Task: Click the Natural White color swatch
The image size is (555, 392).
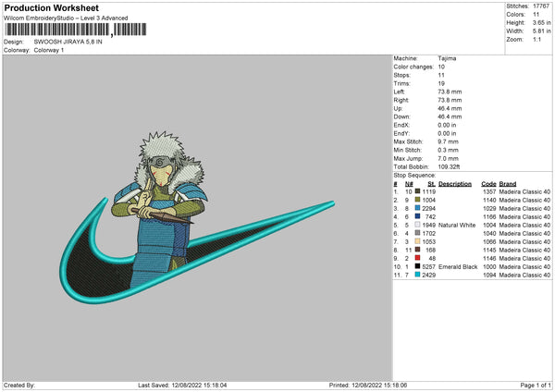Action: point(417,225)
